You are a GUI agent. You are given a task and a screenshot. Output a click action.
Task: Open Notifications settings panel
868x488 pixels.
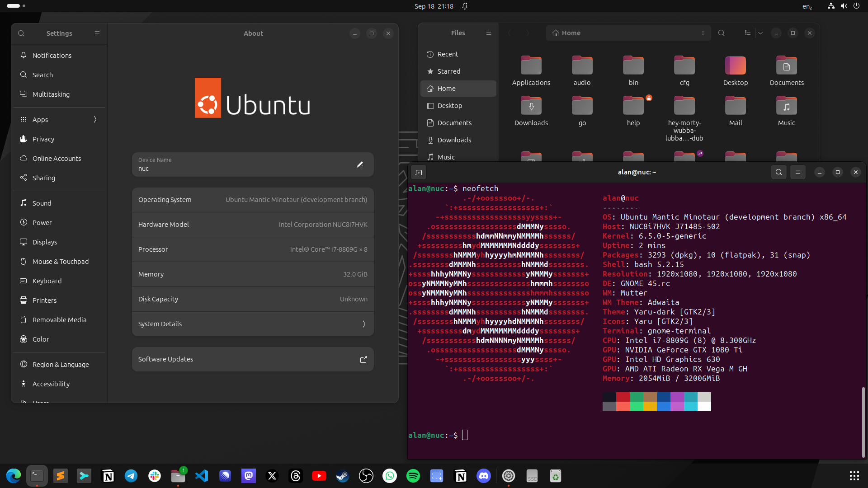(x=59, y=56)
